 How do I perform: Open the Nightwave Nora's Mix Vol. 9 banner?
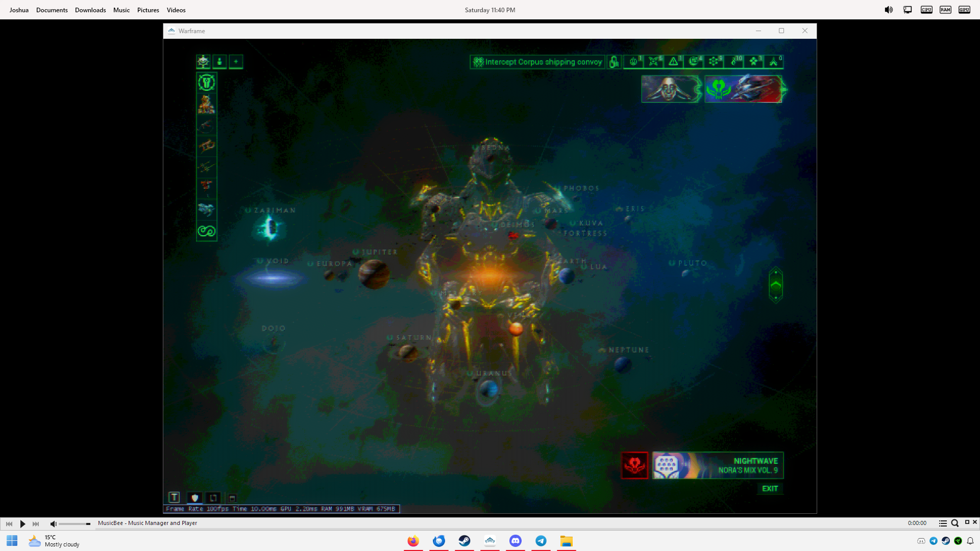tap(718, 465)
